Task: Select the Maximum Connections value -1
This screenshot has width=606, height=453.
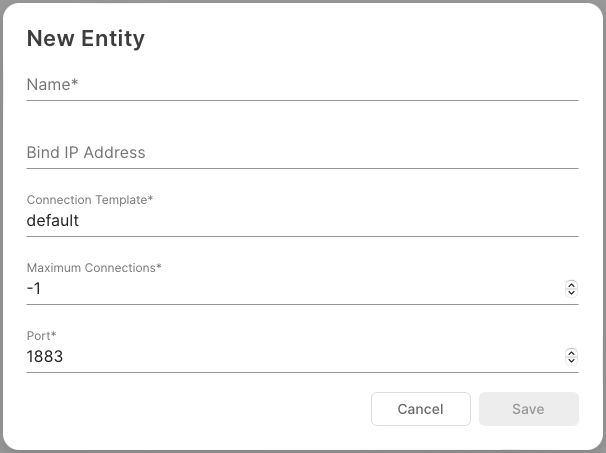Action: click(x=35, y=289)
